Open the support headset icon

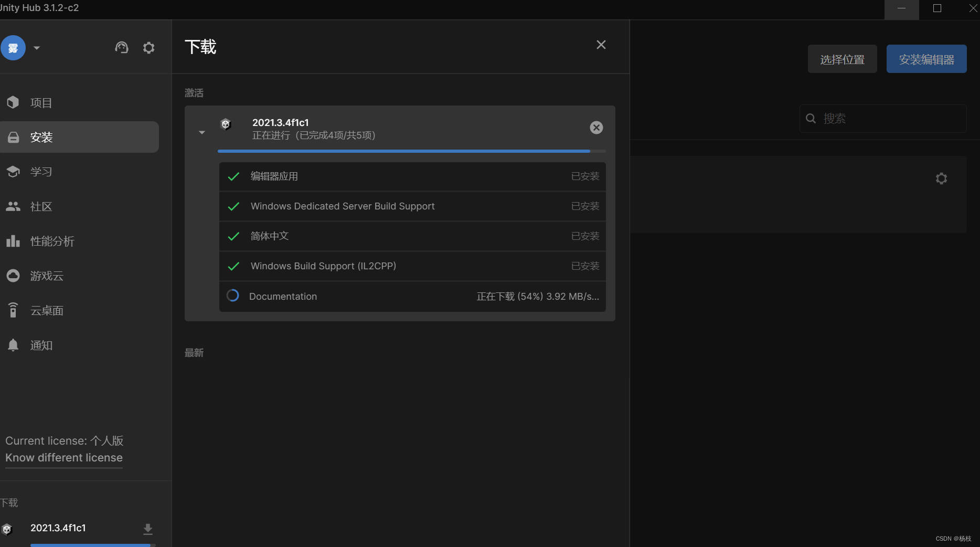(122, 48)
